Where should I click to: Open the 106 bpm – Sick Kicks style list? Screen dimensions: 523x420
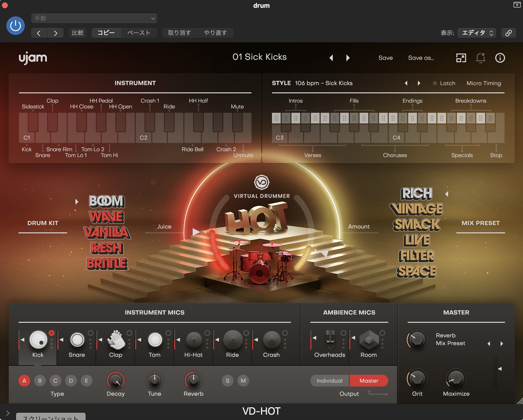[x=324, y=83]
